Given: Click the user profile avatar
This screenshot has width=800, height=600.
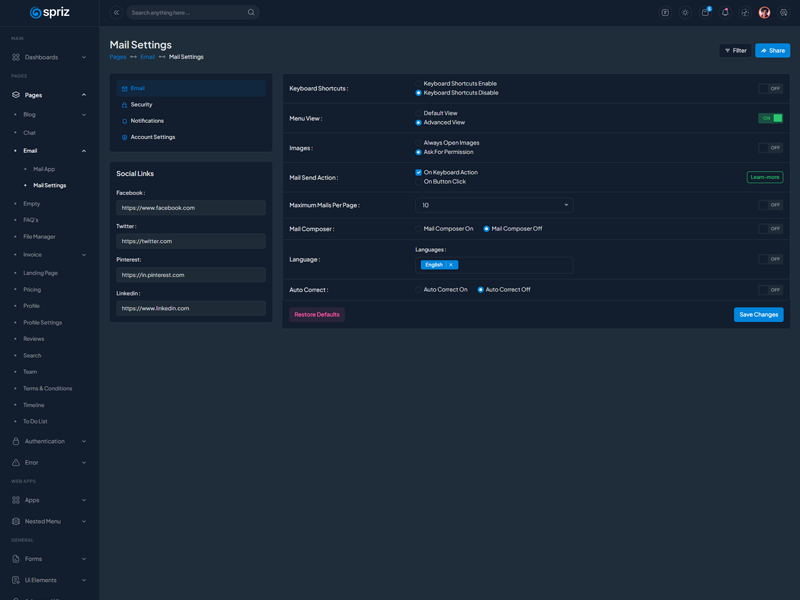Looking at the screenshot, I should pos(764,13).
